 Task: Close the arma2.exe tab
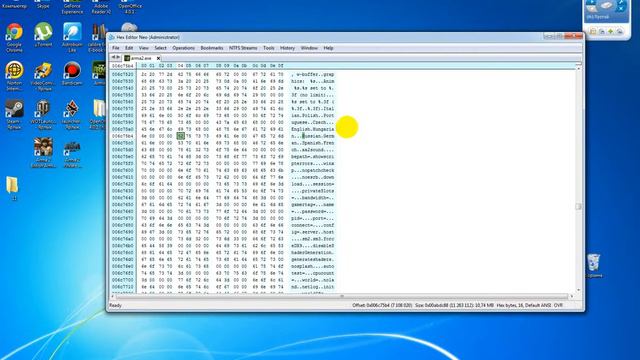pos(158,58)
